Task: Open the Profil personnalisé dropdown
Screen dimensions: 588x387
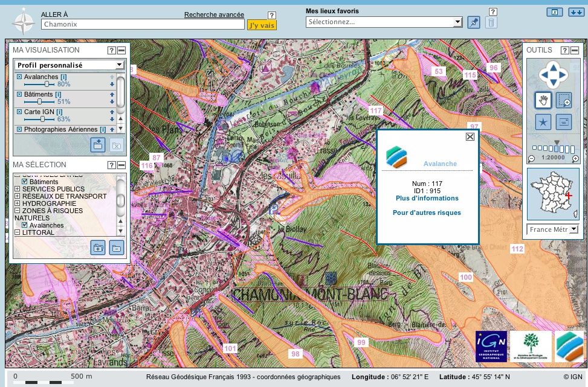Action: pos(69,65)
